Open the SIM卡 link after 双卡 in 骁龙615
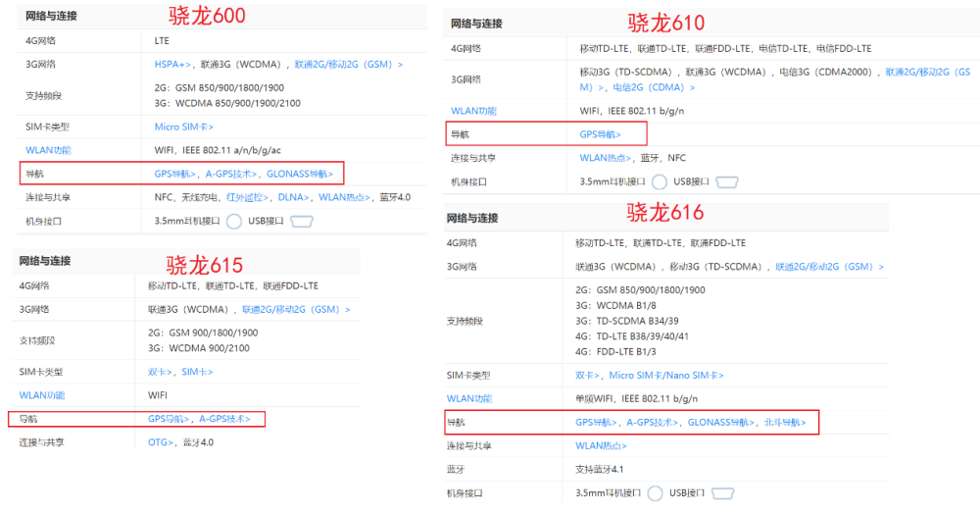The height and width of the screenshot is (514, 980). (197, 372)
